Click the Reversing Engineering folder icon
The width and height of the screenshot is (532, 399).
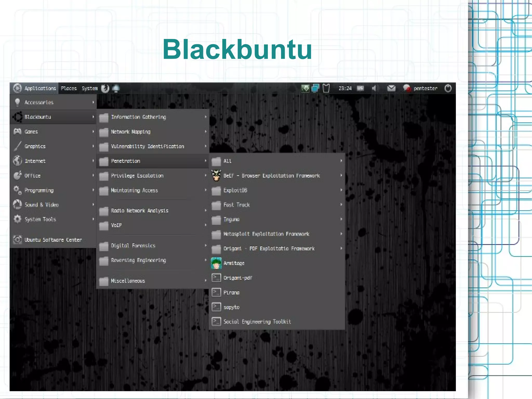point(104,260)
